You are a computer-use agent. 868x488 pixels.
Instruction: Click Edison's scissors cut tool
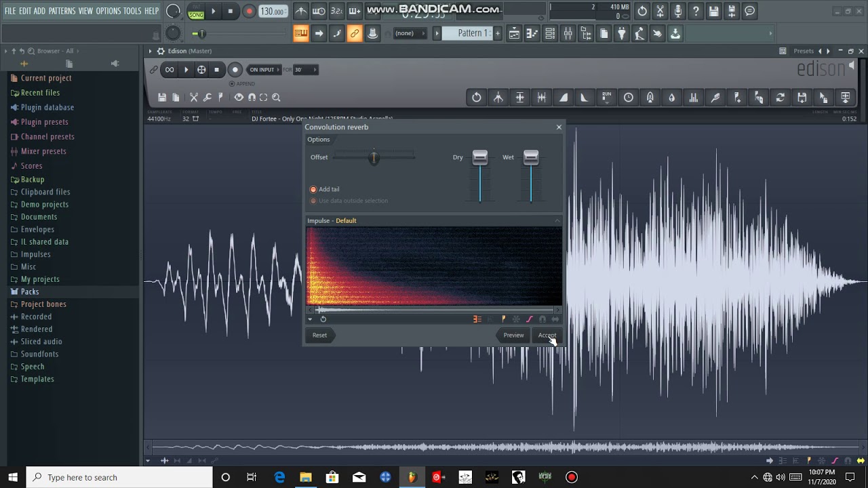tap(194, 98)
